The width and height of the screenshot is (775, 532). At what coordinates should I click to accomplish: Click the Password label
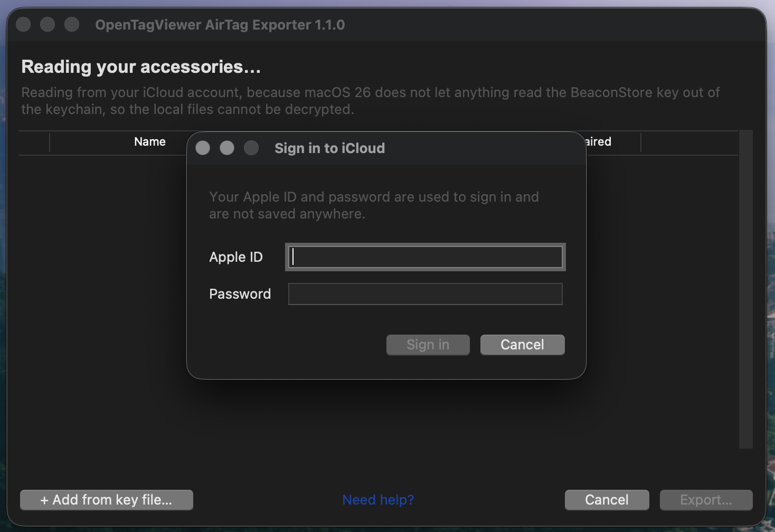pyautogui.click(x=240, y=294)
